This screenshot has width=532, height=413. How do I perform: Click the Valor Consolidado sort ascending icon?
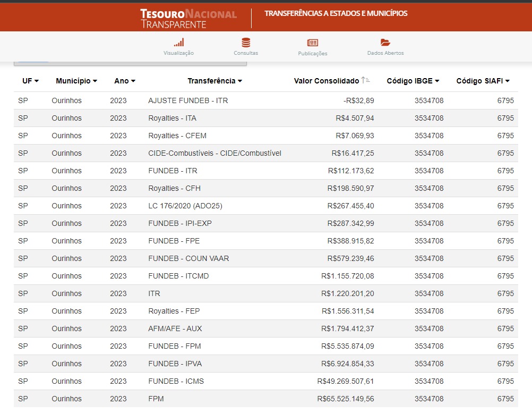point(365,80)
